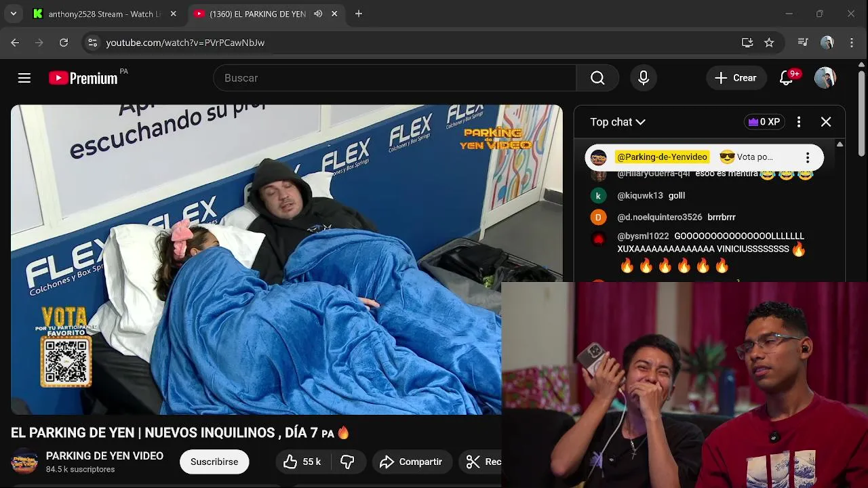Click the Suscribirse button
Viewport: 868px width, 488px height.
point(214,462)
